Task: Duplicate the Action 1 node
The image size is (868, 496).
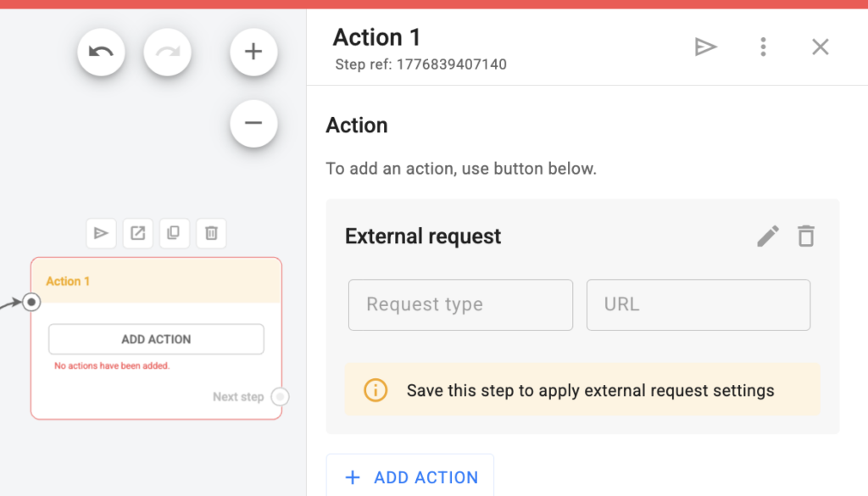Action: (x=174, y=233)
